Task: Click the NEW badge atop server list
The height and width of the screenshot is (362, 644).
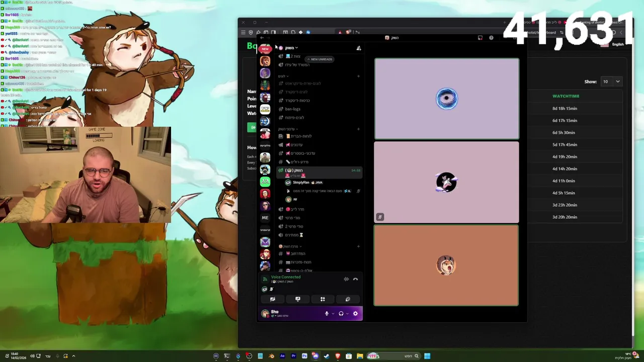Action: [265, 49]
